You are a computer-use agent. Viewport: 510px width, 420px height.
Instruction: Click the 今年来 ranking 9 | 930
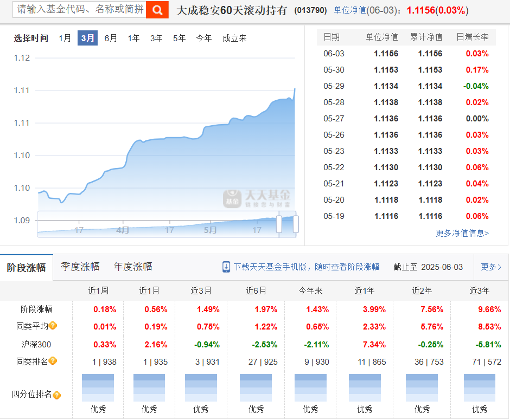317,362
